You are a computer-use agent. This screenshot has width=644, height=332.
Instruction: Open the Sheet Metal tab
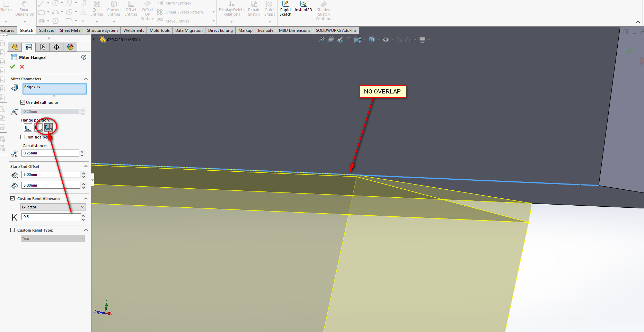click(x=71, y=30)
